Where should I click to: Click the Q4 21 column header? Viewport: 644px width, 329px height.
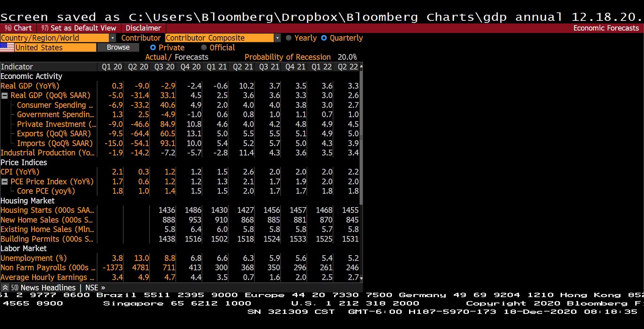(295, 67)
